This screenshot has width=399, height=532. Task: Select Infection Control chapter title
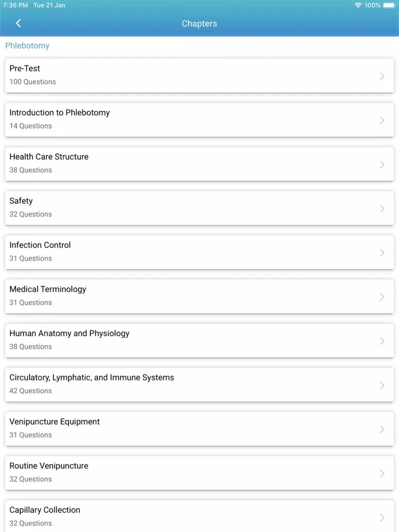(40, 245)
